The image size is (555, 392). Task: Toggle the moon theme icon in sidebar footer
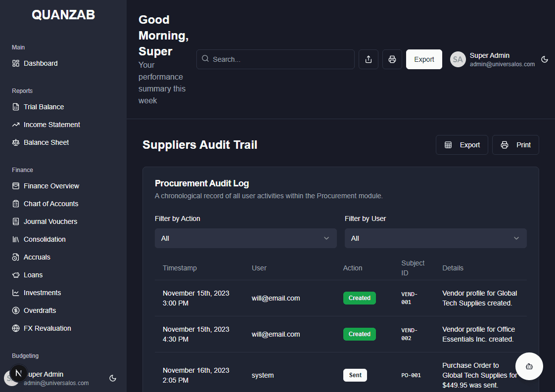pyautogui.click(x=113, y=378)
